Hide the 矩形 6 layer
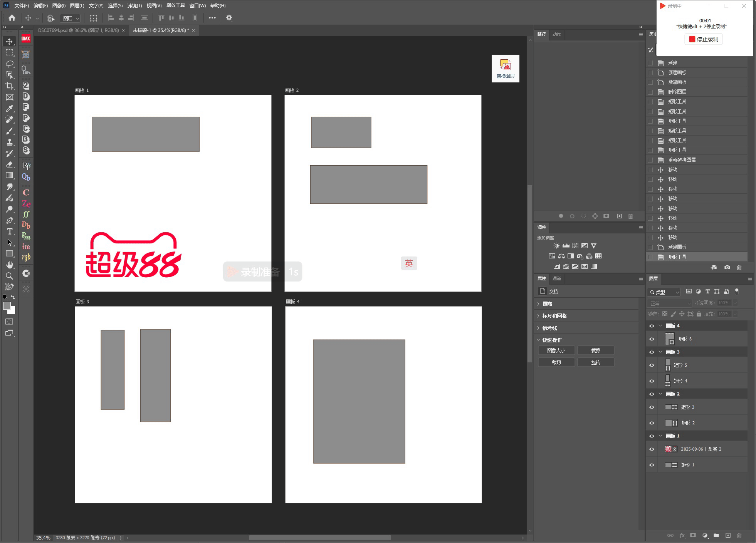The image size is (756, 543). (652, 339)
